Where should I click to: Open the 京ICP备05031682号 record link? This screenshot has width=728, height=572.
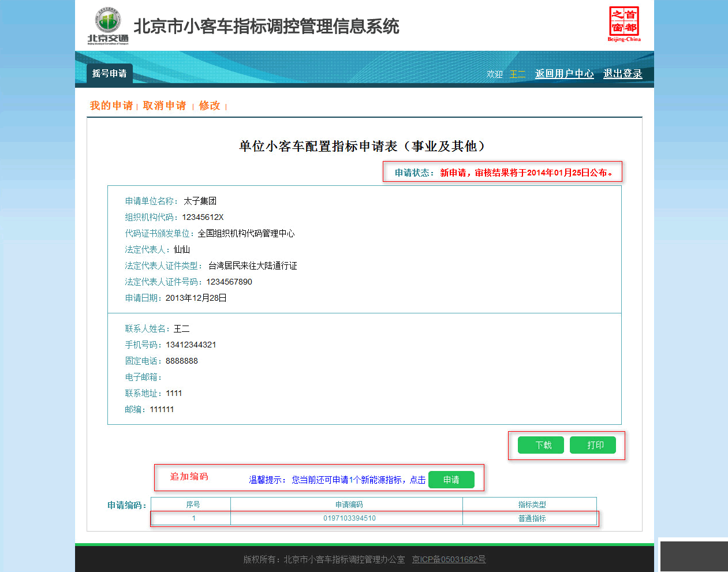click(x=450, y=559)
